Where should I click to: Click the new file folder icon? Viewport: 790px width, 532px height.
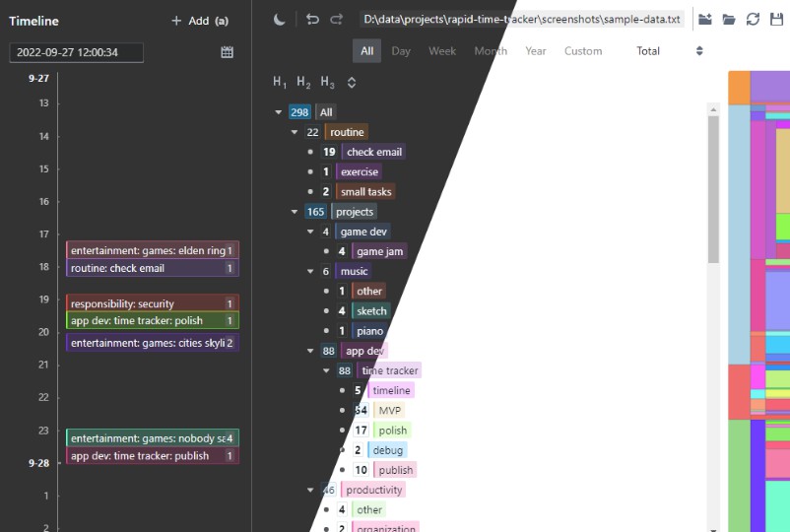705,19
